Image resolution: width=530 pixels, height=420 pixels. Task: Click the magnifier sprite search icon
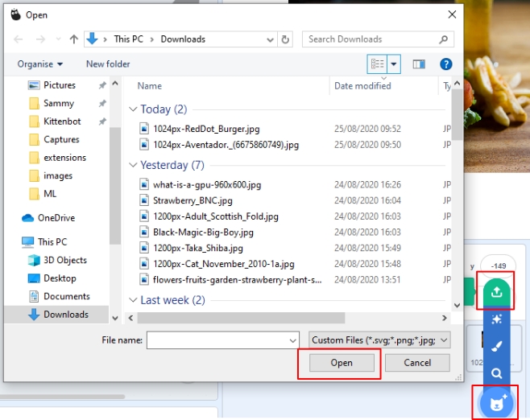point(496,373)
